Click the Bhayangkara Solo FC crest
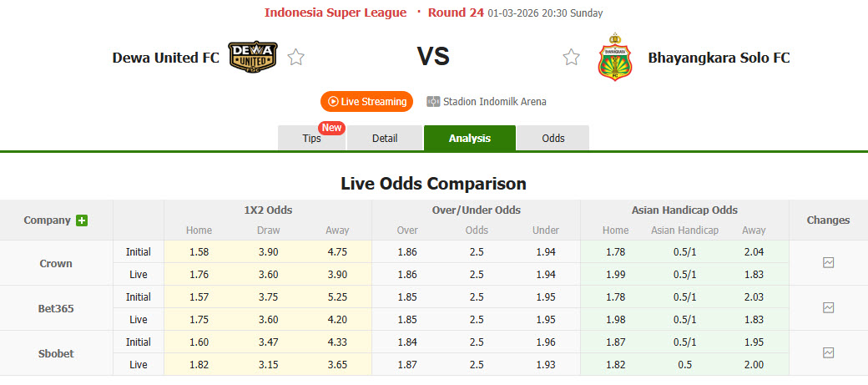The image size is (868, 385). point(615,57)
